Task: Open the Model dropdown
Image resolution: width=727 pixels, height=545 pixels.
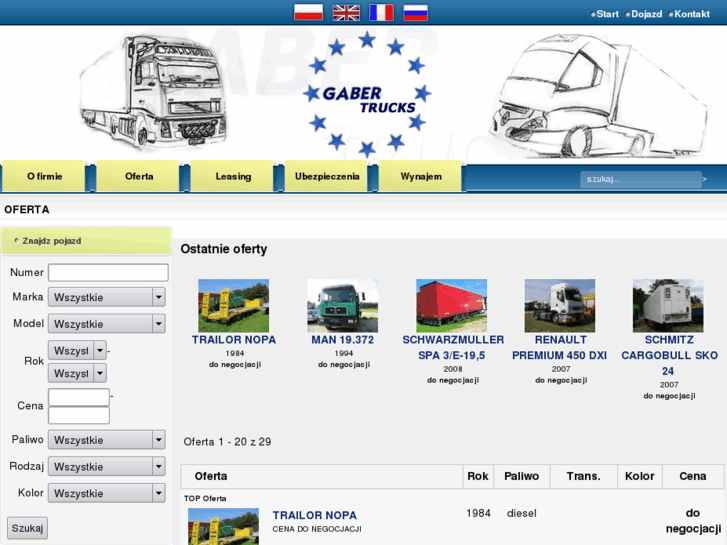Action: coord(107,324)
